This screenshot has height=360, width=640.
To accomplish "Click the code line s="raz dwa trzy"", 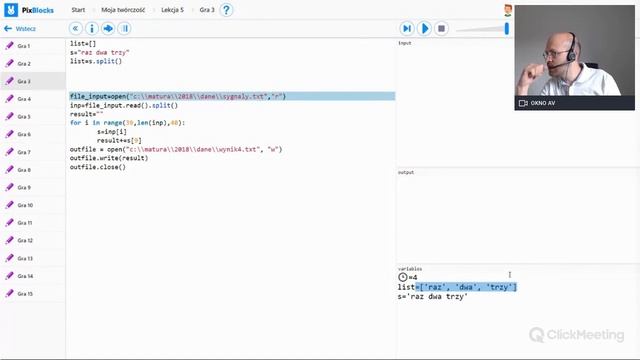I will pos(100,52).
